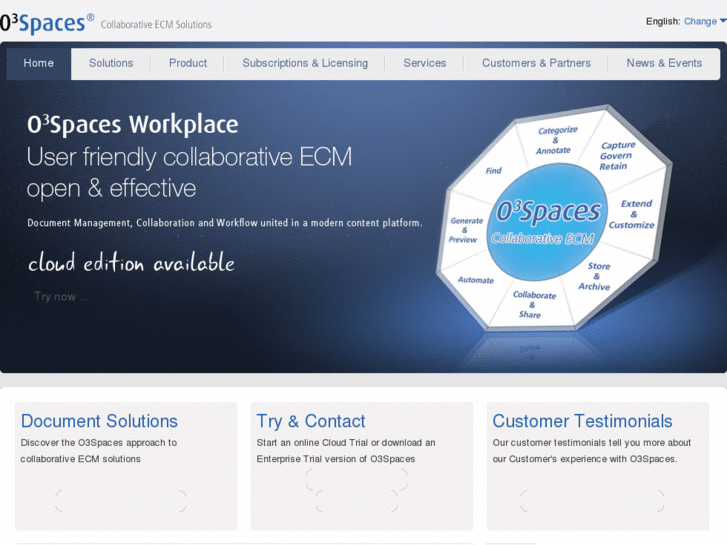Select the 'Collaborate & Share' octagon segment

pos(533,305)
